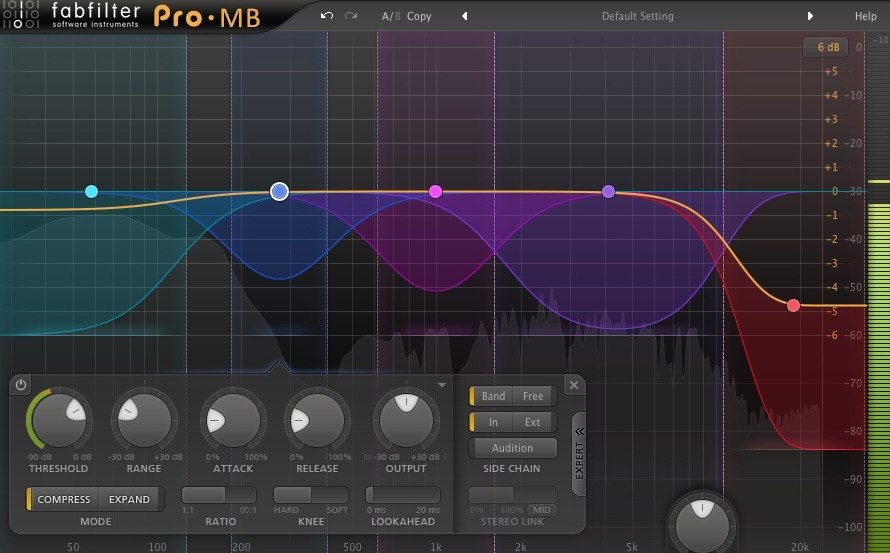
Task: Enable side chain Audition
Action: (513, 448)
